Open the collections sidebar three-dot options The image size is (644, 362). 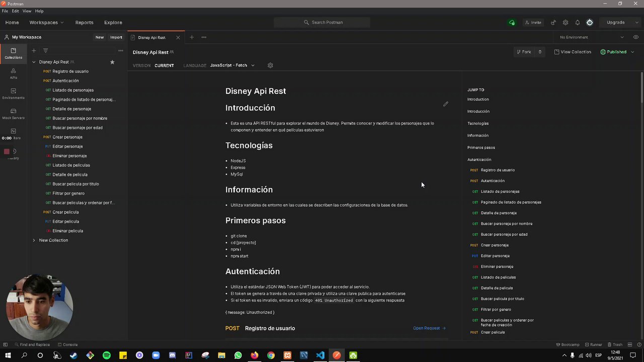(x=121, y=50)
